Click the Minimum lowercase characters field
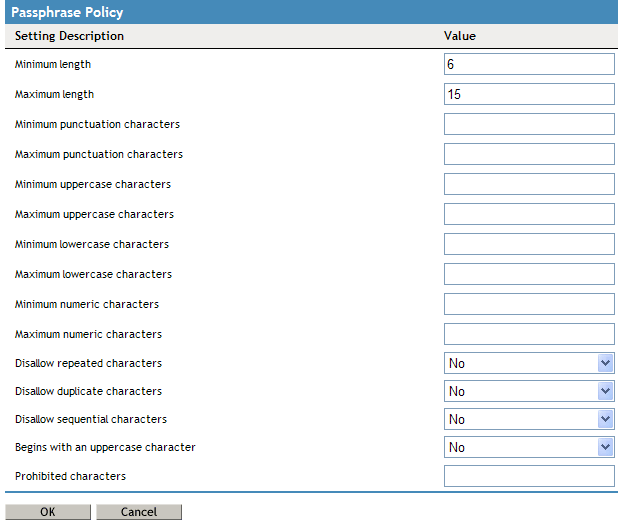621x522 pixels. (529, 244)
